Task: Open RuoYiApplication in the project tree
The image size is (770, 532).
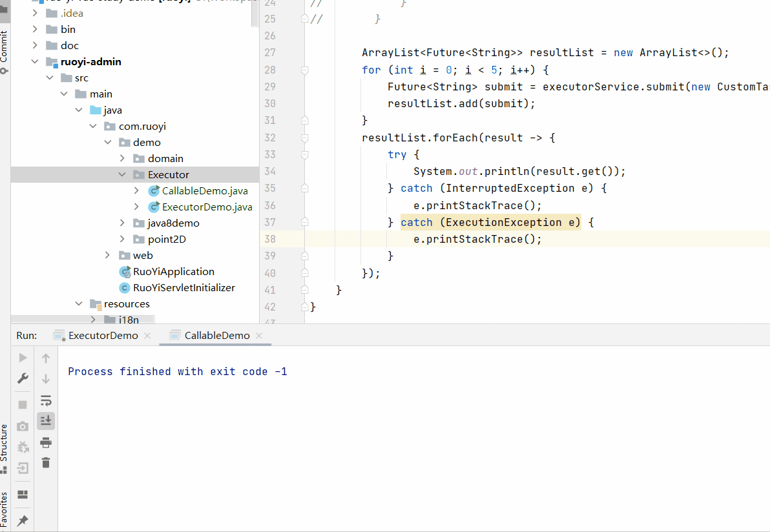Action: click(x=173, y=272)
